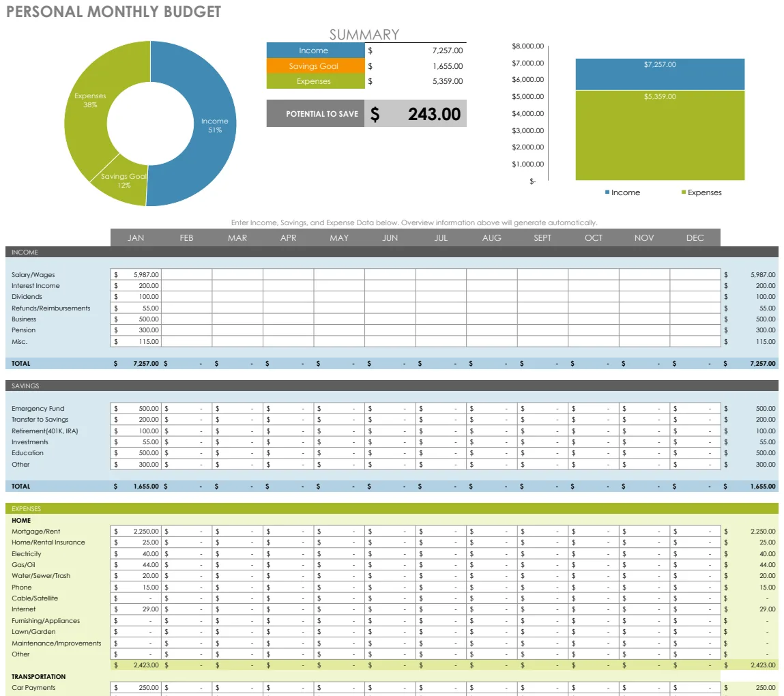Select the Refunds/Reimbursements row label
This screenshot has height=696, width=784.
51,308
